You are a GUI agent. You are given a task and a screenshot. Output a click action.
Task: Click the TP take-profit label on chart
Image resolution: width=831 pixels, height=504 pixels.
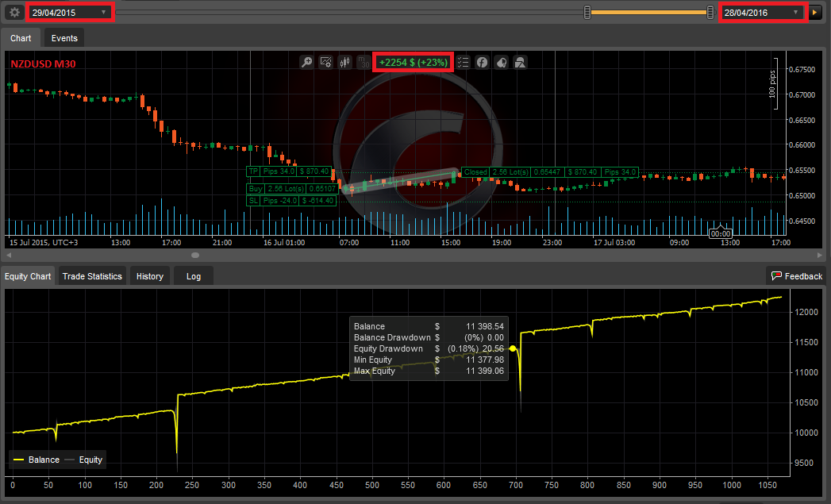pos(290,171)
